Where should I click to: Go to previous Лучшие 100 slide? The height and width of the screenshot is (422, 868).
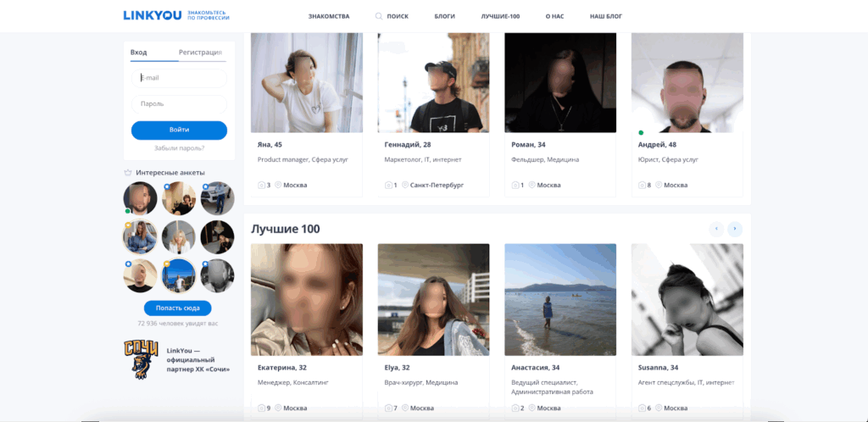716,229
